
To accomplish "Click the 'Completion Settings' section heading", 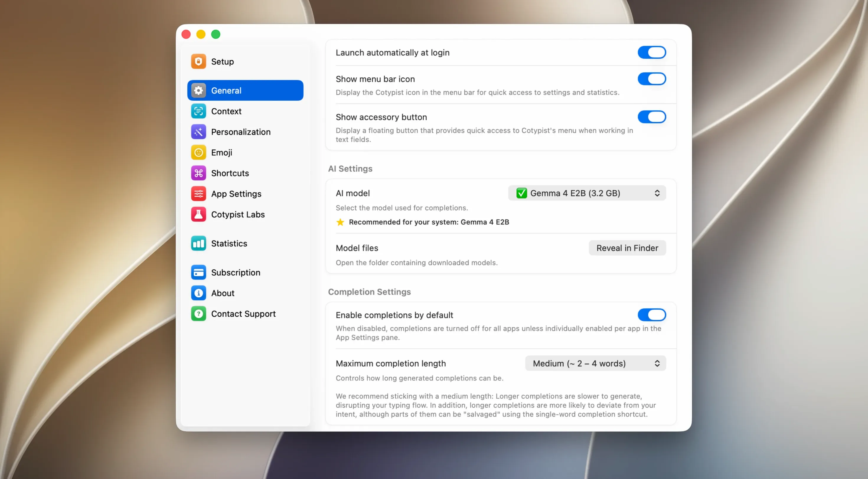I will coord(369,292).
